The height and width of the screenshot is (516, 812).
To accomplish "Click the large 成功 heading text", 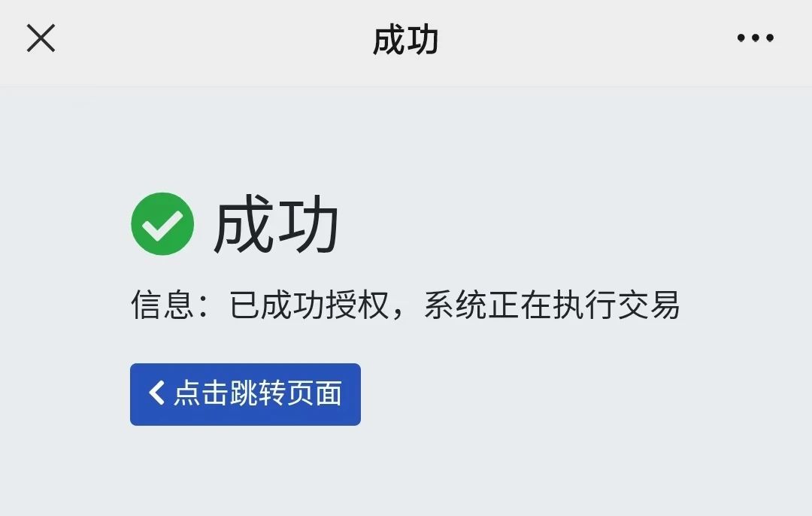I will (x=276, y=225).
